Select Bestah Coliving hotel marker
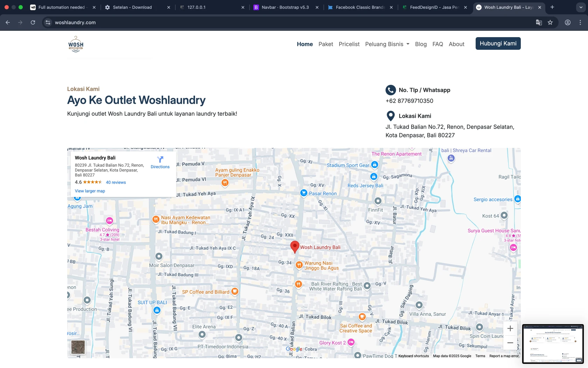This screenshot has height=368, width=588. click(110, 220)
